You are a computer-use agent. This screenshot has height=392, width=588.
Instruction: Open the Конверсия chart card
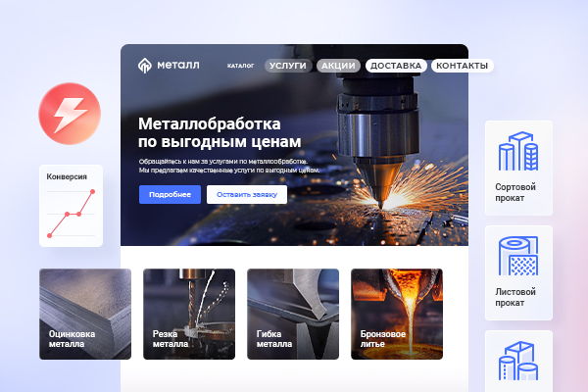click(72, 206)
